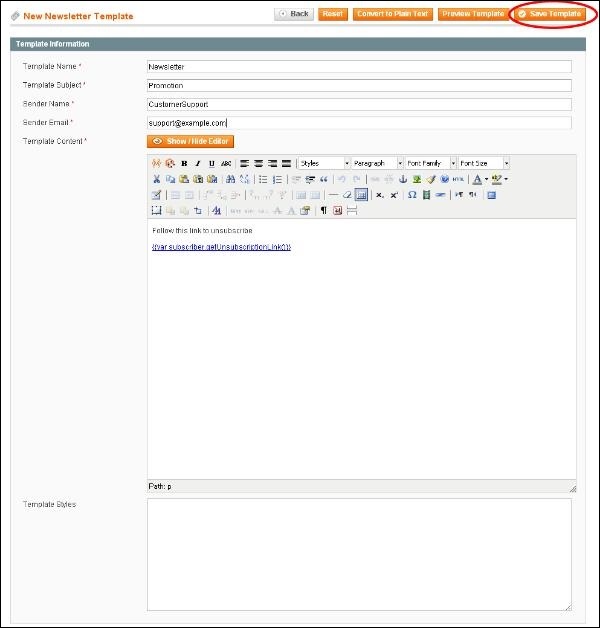Show paragraph marks with pilcrow icon
600x628 pixels.
[323, 211]
